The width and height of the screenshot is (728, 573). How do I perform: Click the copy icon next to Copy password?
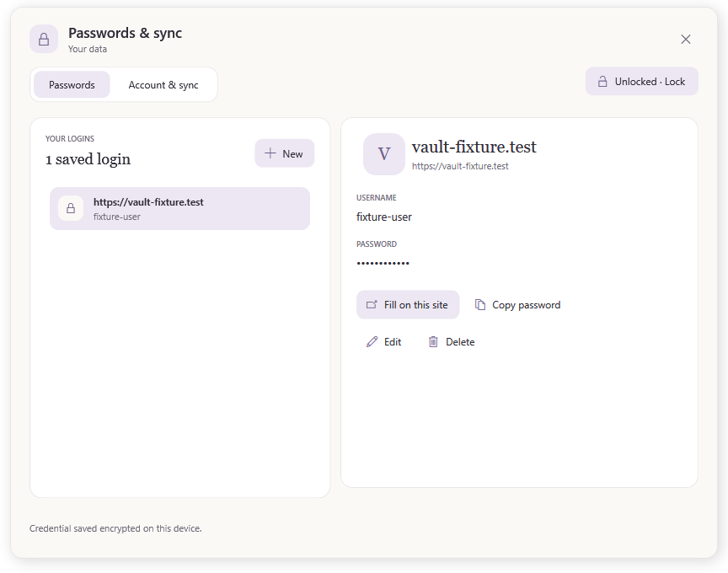480,304
